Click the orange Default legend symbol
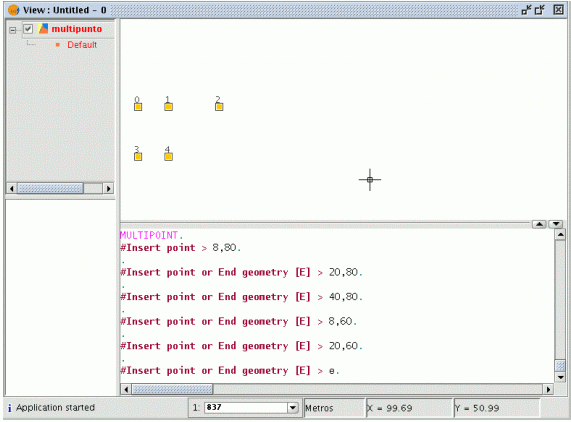This screenshot has height=422, width=571. tap(58, 45)
